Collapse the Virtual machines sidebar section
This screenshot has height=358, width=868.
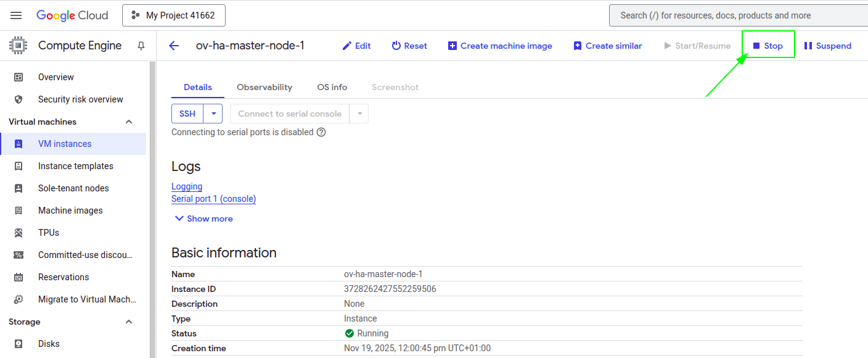[128, 122]
